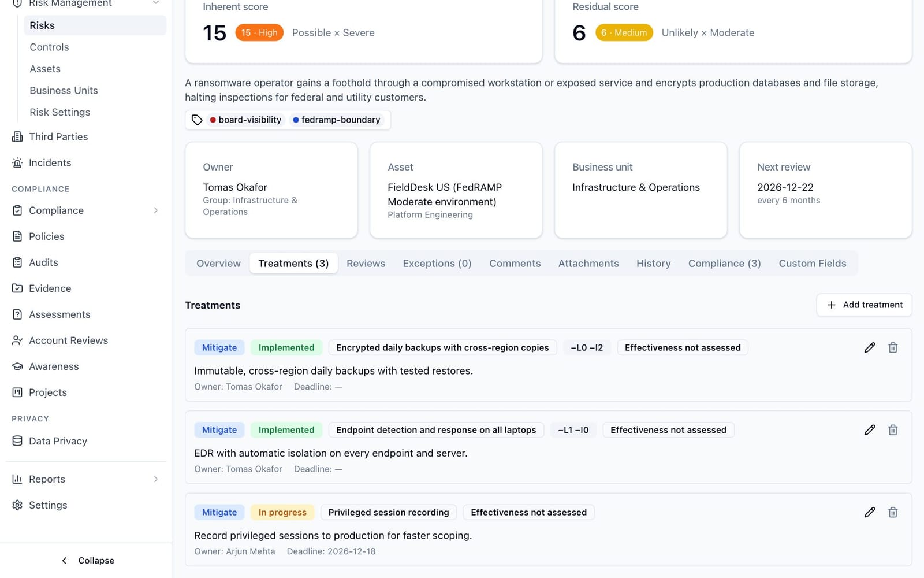Open Data Privacy in the sidebar

86,440
